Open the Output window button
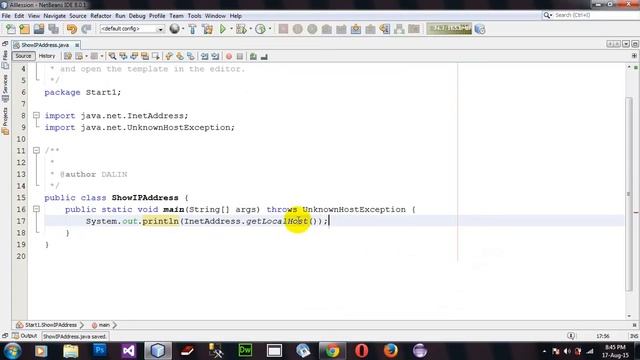This screenshot has width=640, height=360. (x=25, y=336)
